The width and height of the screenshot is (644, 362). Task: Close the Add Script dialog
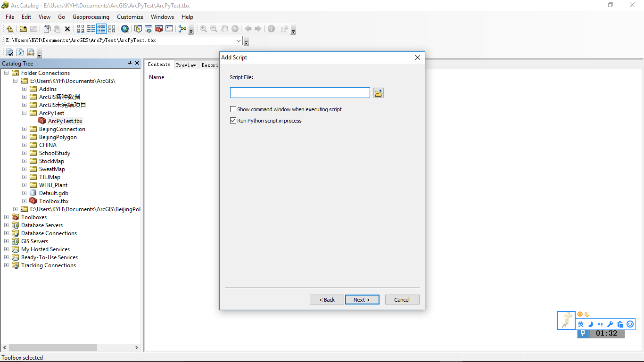pos(417,58)
